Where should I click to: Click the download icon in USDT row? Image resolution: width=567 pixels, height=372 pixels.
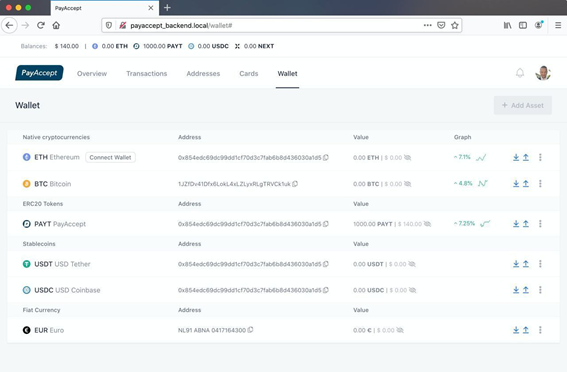point(516,264)
